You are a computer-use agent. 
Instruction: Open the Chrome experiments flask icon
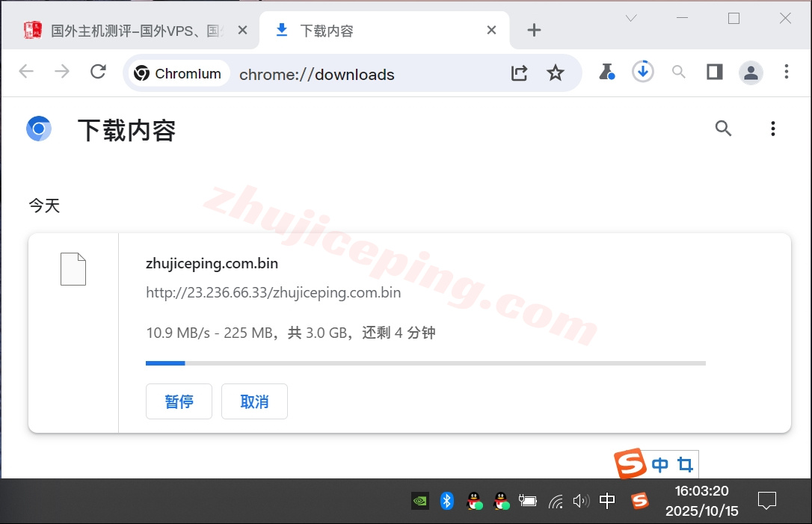click(607, 72)
